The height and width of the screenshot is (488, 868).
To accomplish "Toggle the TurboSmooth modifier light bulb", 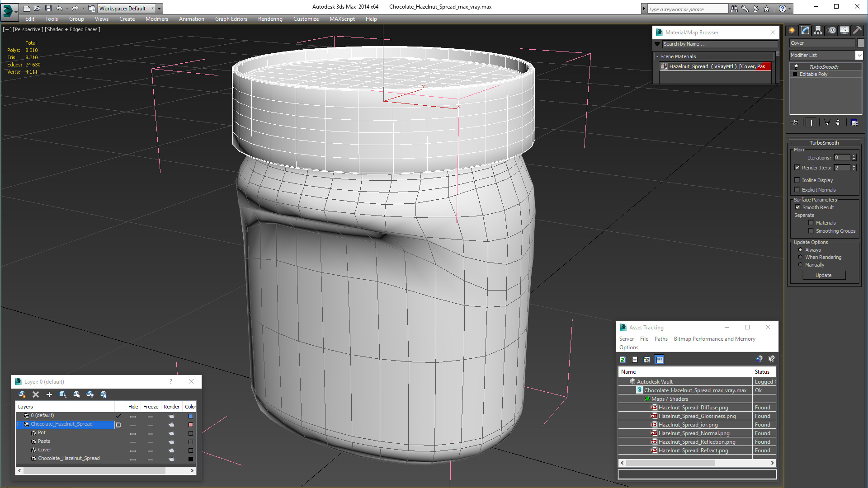I will coord(796,66).
